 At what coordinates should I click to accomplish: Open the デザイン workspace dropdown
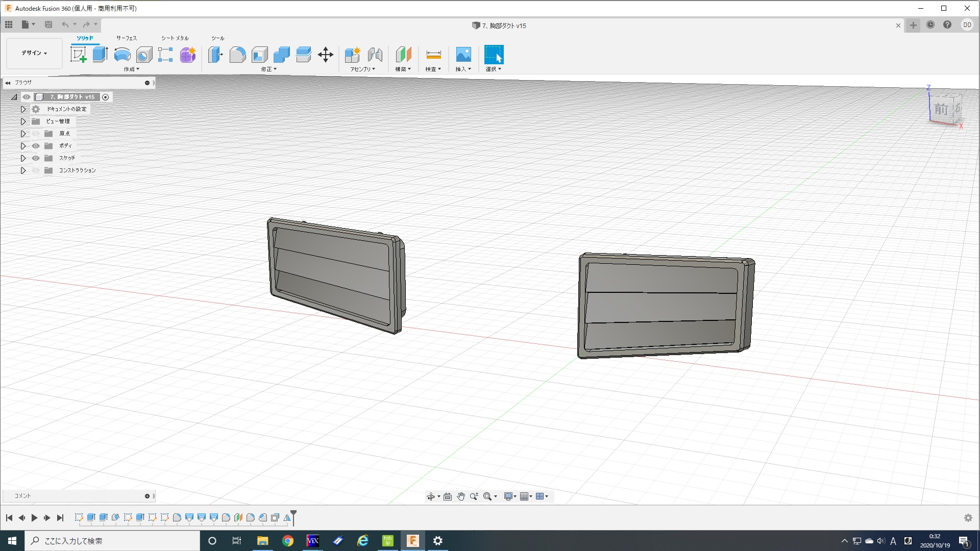click(34, 53)
